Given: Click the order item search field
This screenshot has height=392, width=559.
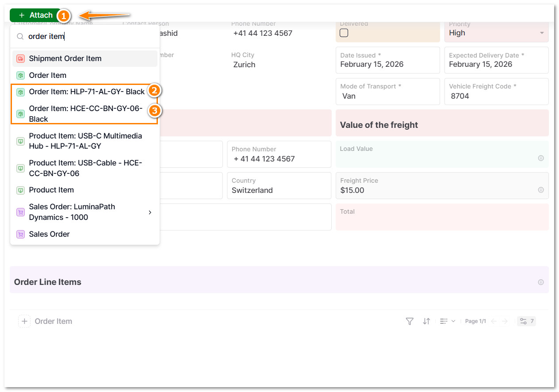Looking at the screenshot, I should pyautogui.click(x=88, y=37).
